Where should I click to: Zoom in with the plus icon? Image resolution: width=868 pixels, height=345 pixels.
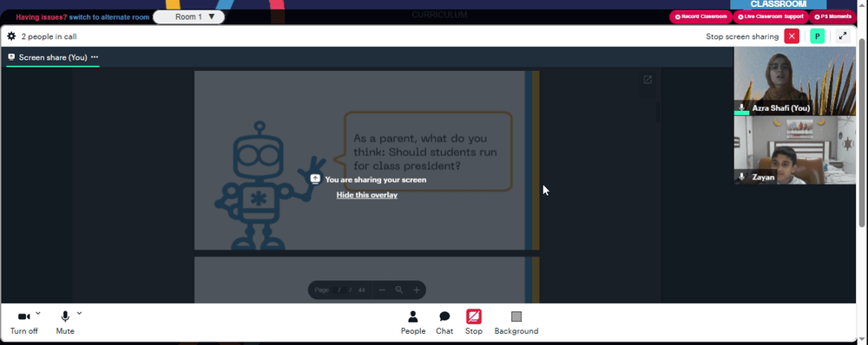coord(417,290)
